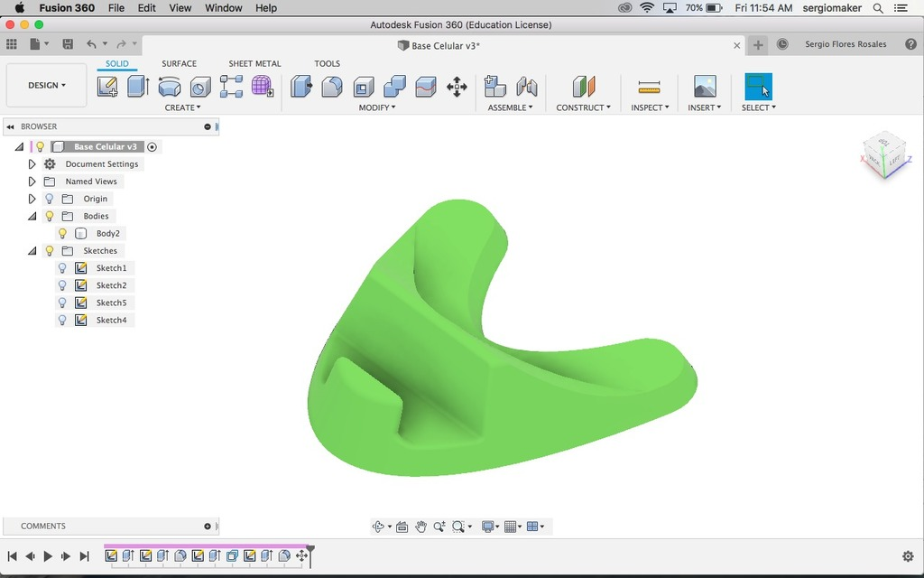Image resolution: width=924 pixels, height=578 pixels.
Task: Collapse the Sketches folder
Action: pyautogui.click(x=31, y=250)
